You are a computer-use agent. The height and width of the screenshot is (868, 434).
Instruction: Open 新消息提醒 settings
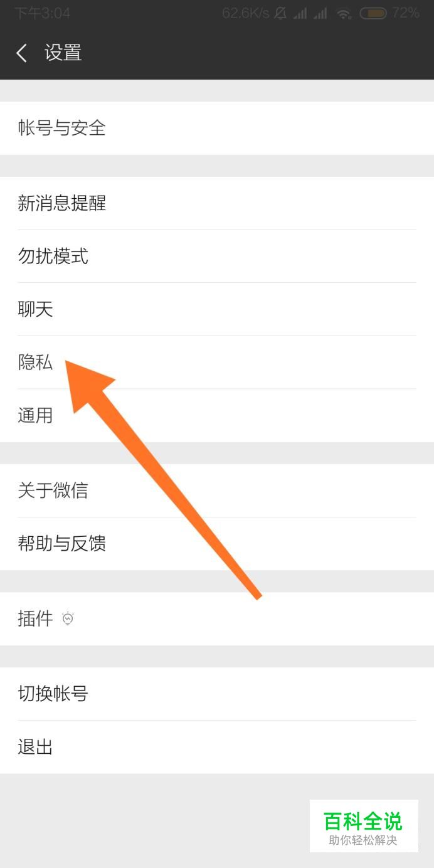(x=217, y=203)
